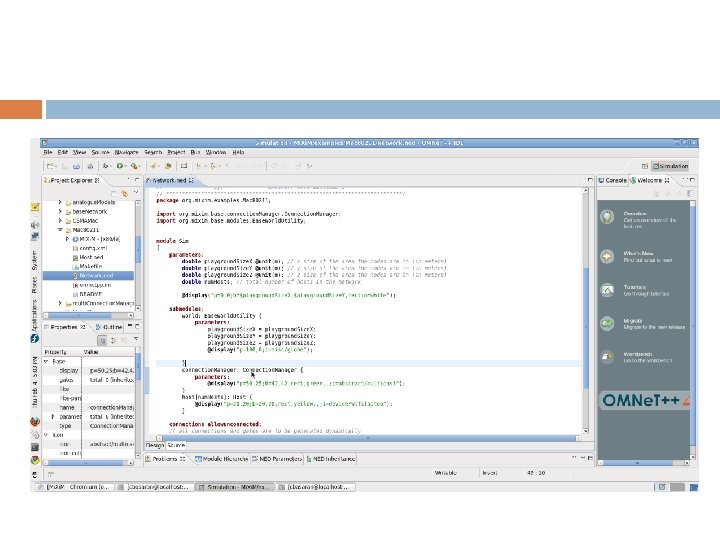This screenshot has width=720, height=540.
Task: Switch to the Design tab of editor
Action: coord(155,444)
